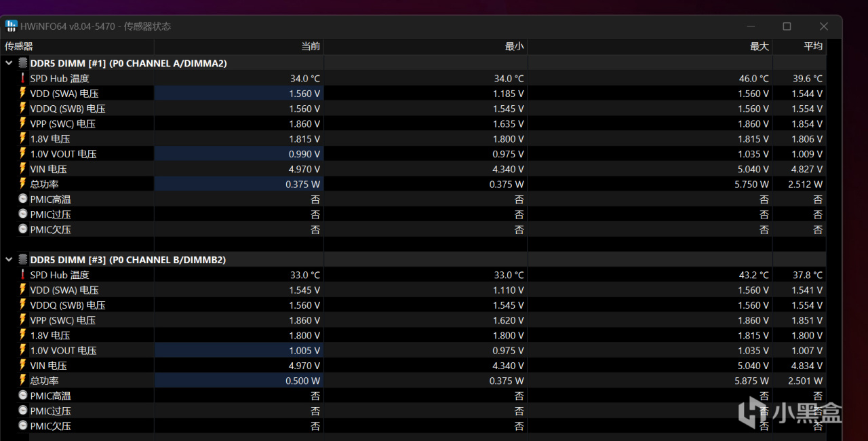Select lightning icon of DIMM [#1] VIN 电压
Screen dimensions: 868x441
coord(23,169)
